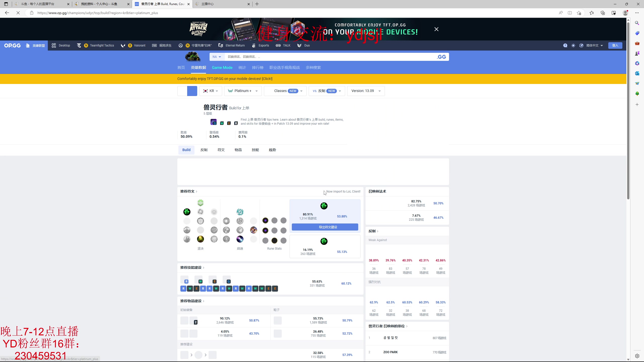Image resolution: width=644 pixels, height=362 pixels.
Task: Open 职业选手视角观战 tab
Action: click(285, 68)
